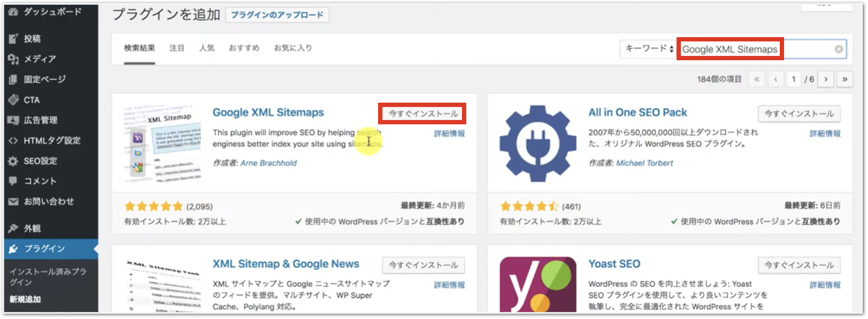Go to next page of results

(x=826, y=79)
